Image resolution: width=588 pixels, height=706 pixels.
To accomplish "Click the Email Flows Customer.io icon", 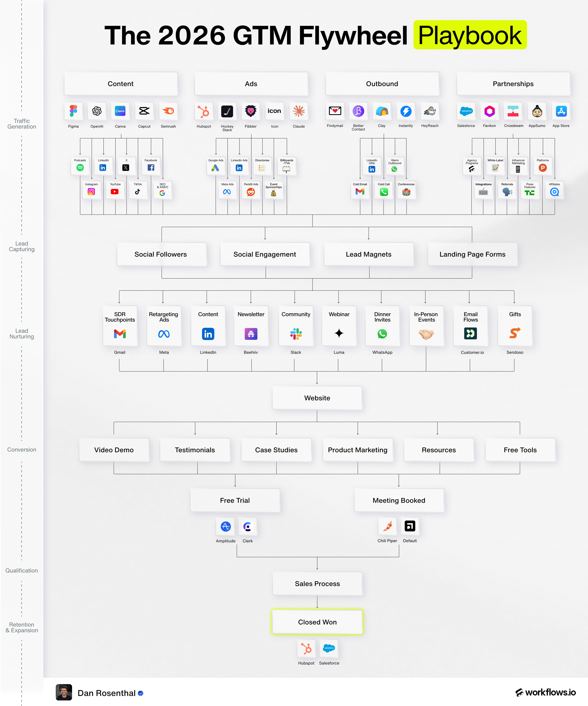I will 470,334.
